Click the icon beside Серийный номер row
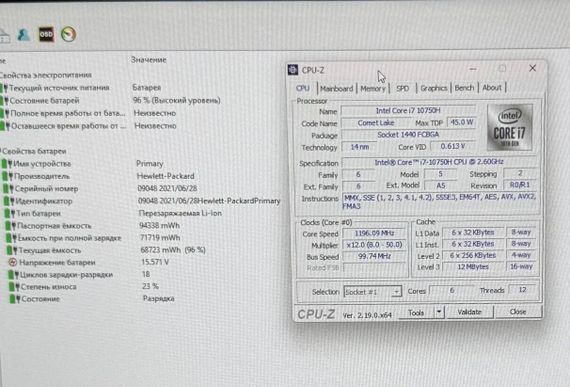The image size is (570, 387). tap(9, 189)
